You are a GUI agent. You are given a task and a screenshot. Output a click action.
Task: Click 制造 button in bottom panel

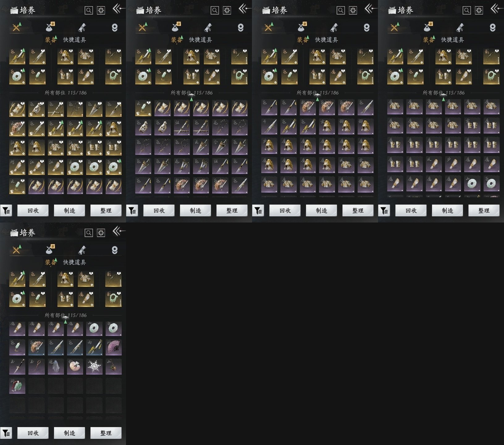tap(69, 433)
